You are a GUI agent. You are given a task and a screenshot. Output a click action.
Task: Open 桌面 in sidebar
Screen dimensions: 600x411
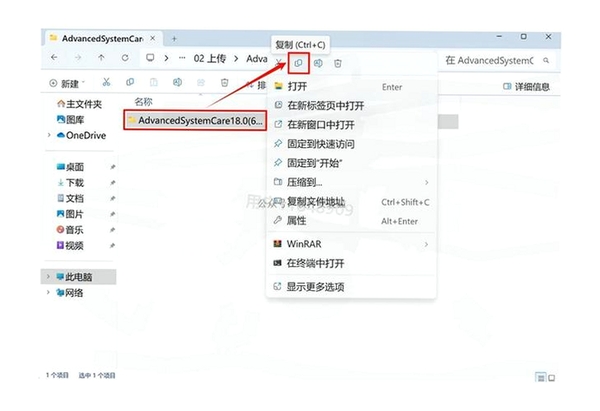click(x=70, y=167)
